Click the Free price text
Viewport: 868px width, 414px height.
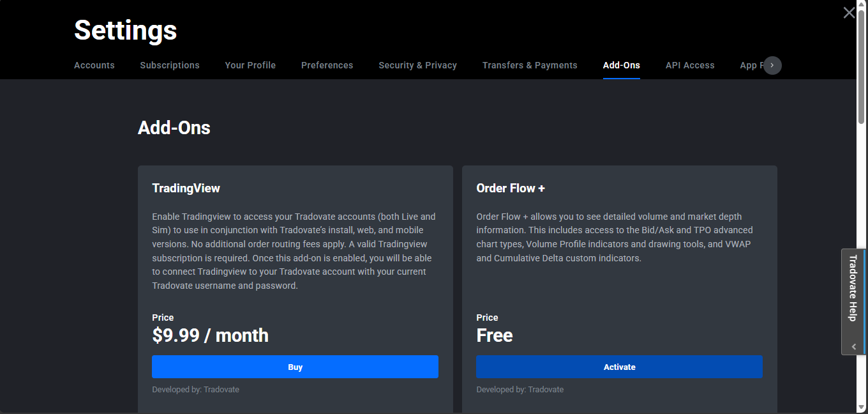tap(495, 335)
